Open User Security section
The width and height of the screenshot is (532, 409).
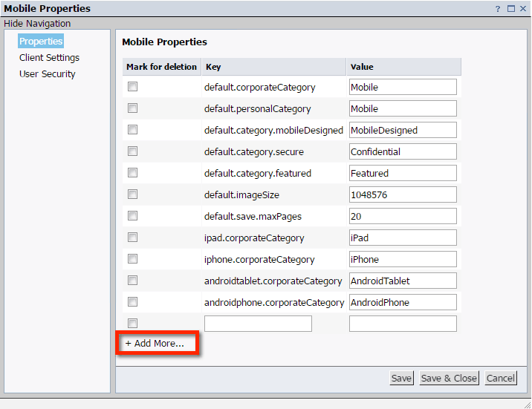(x=48, y=74)
